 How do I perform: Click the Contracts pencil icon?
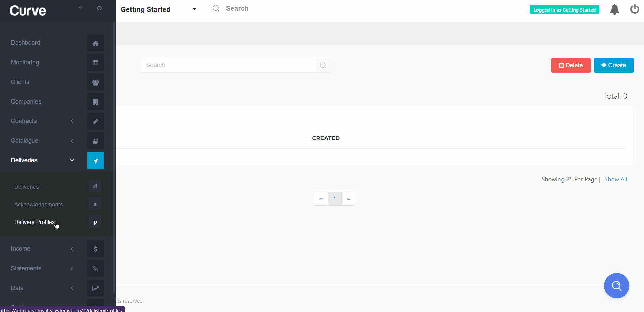(95, 121)
